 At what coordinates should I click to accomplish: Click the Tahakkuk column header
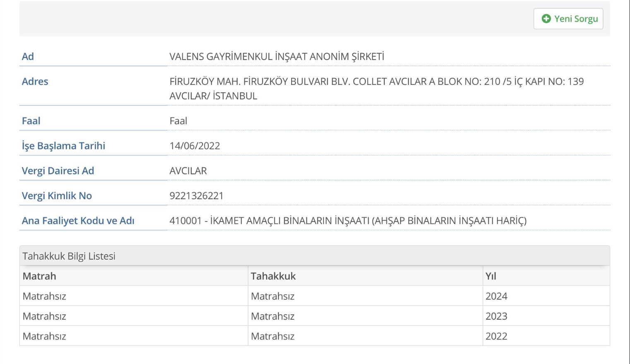click(x=273, y=276)
